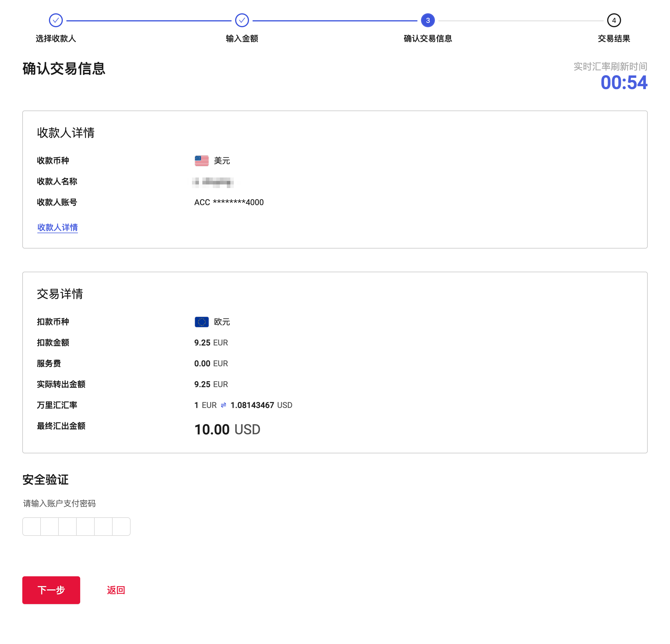Click the 最终汇出金额 amount 10.00 USD
The width and height of the screenshot is (670, 644).
[227, 429]
